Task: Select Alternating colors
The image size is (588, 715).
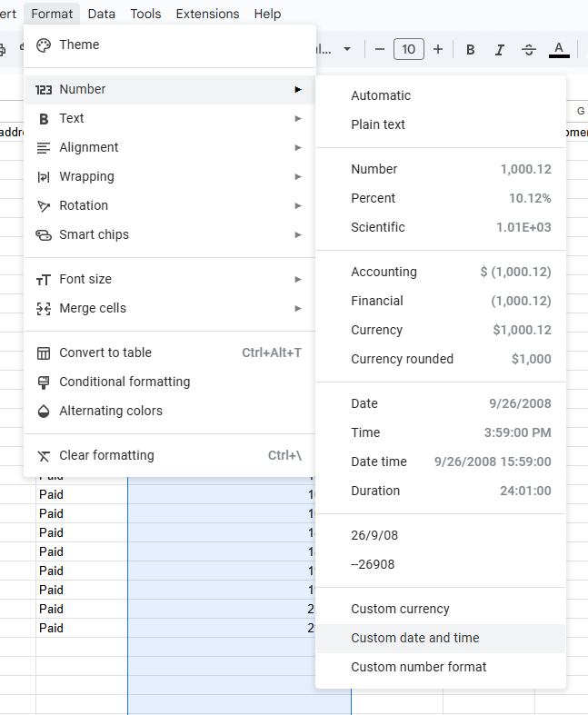Action: [x=170, y=411]
